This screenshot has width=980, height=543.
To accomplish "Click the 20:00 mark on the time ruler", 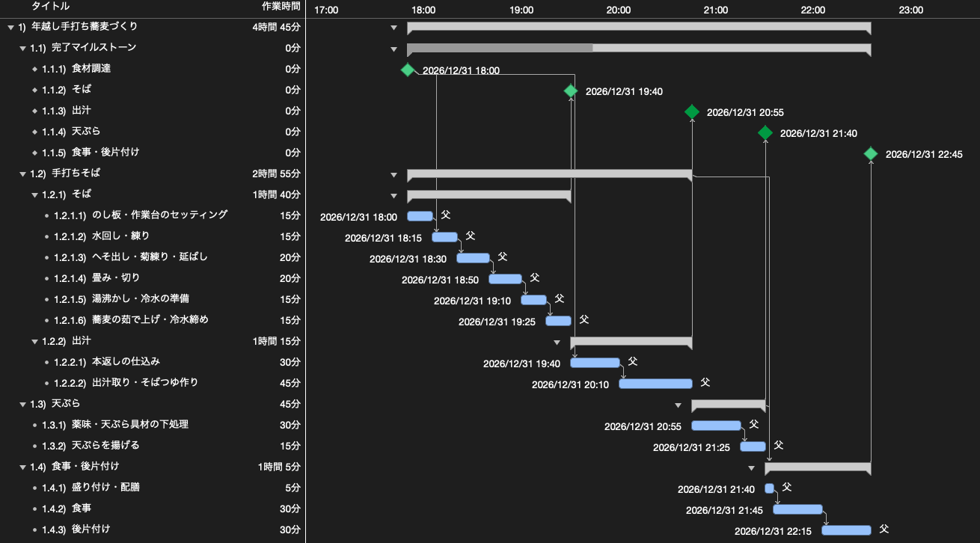I will [619, 10].
